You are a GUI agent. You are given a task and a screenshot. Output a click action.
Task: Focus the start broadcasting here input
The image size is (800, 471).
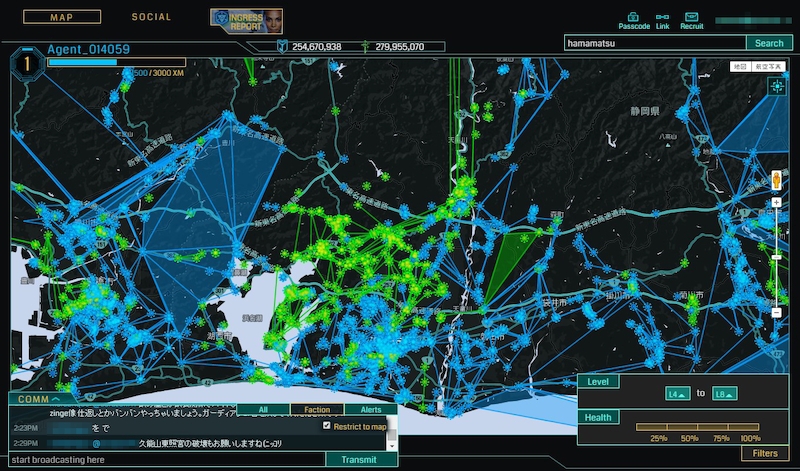(167, 460)
